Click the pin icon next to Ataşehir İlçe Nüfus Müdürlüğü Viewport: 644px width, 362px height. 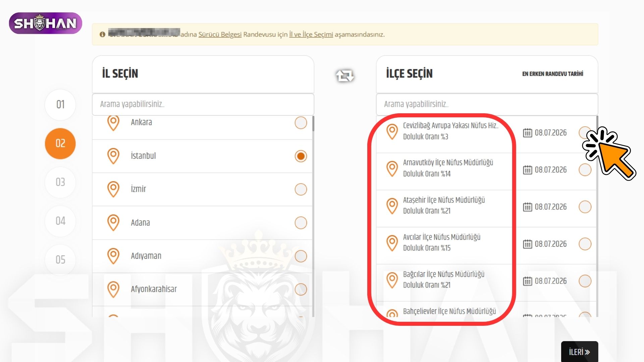point(392,205)
